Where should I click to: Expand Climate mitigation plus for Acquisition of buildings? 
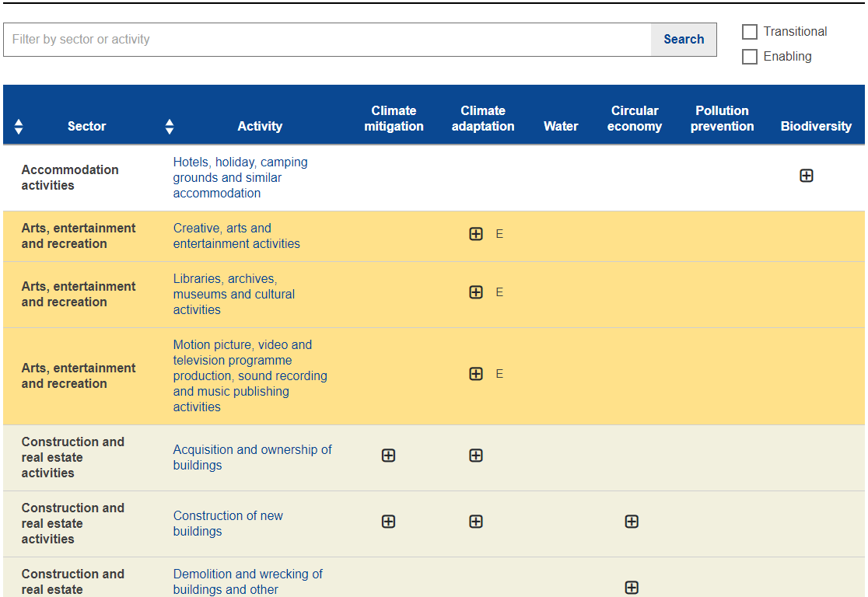[x=389, y=456]
